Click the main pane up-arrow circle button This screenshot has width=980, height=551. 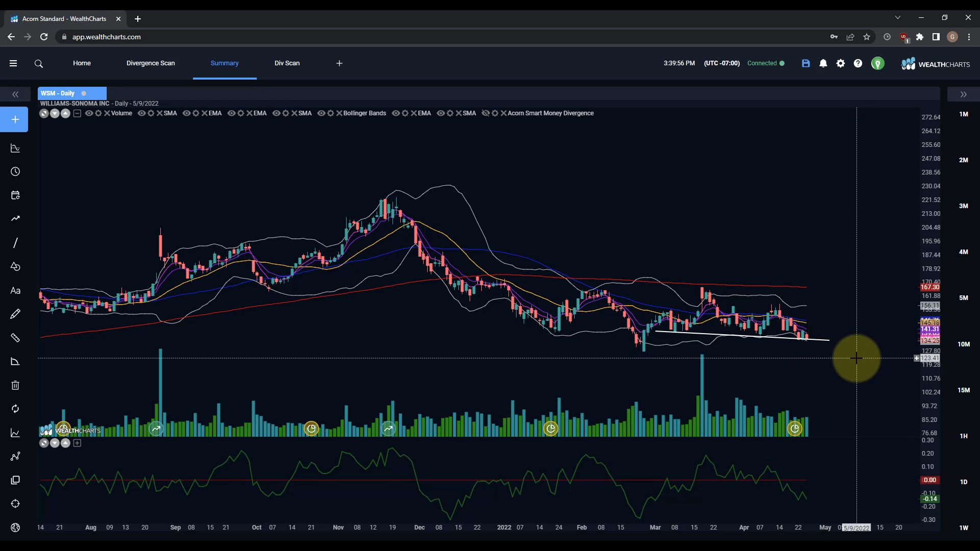click(x=65, y=113)
